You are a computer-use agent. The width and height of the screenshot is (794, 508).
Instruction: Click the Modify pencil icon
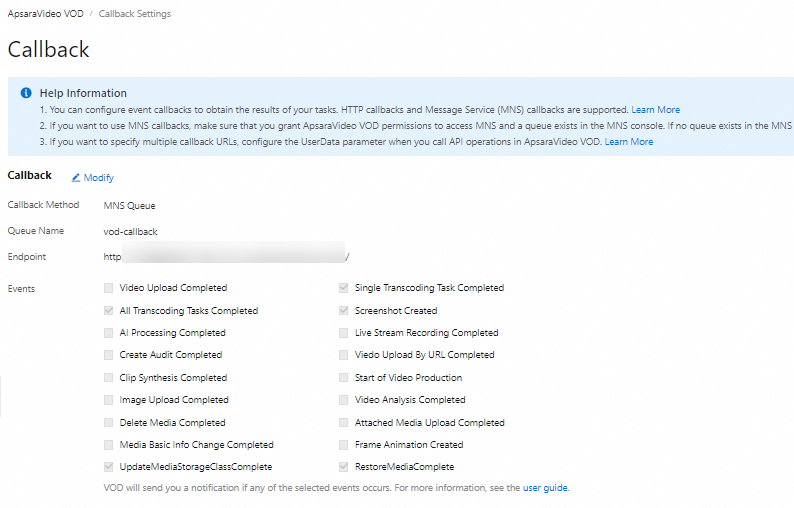(x=76, y=178)
